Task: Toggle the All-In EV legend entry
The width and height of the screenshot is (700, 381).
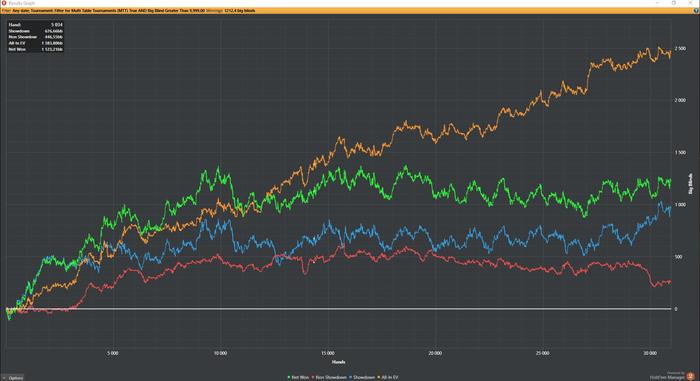Action: click(x=388, y=377)
